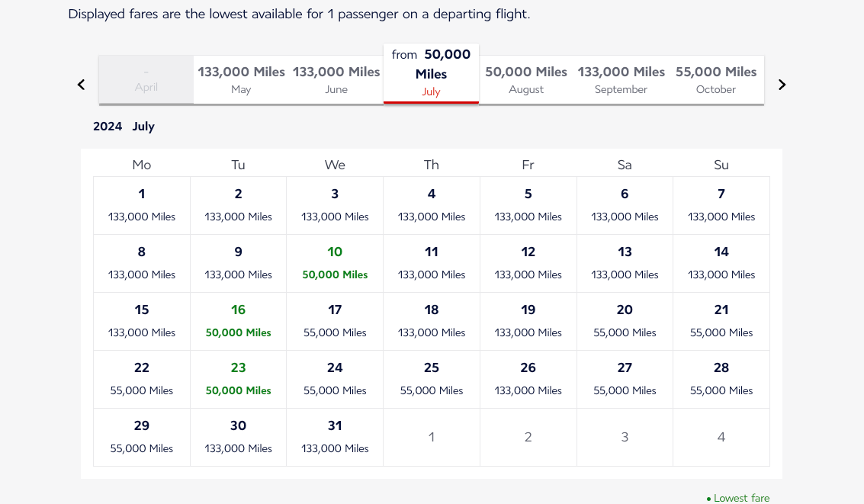The width and height of the screenshot is (864, 504).
Task: Click the previous months left arrow
Action: point(82,85)
